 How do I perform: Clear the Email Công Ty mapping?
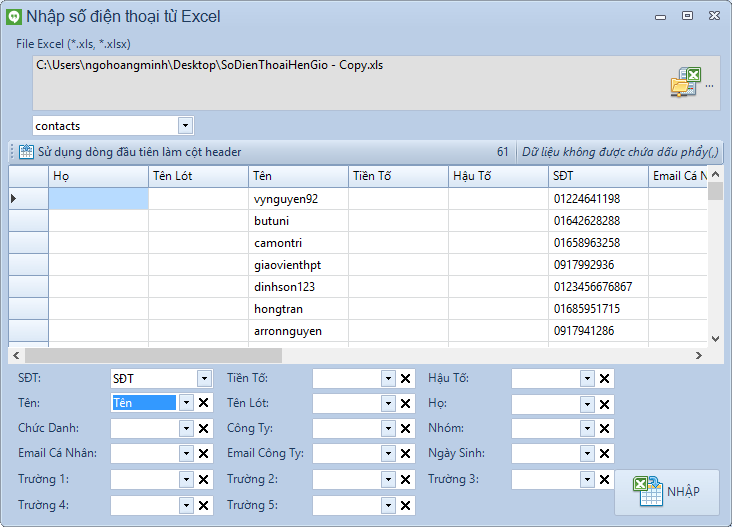[x=406, y=453]
